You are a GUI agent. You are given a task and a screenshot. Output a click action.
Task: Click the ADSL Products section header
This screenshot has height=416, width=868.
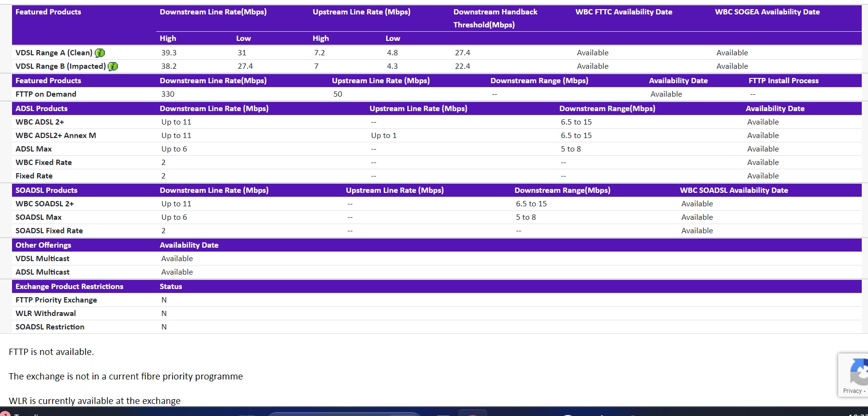click(x=41, y=109)
